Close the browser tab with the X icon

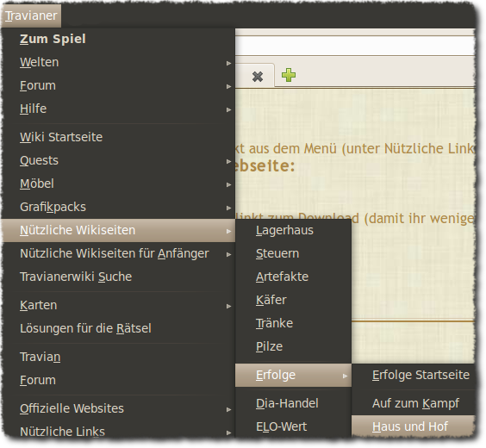258,77
